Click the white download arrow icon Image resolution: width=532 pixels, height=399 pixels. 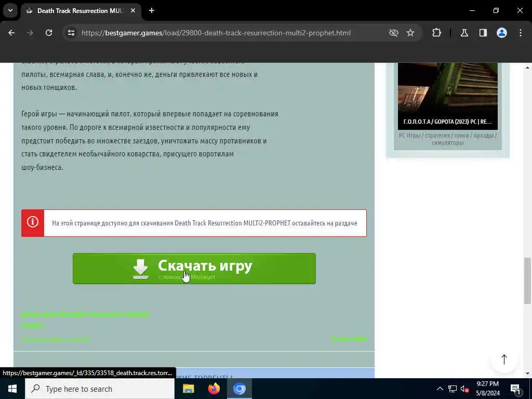tap(140, 269)
